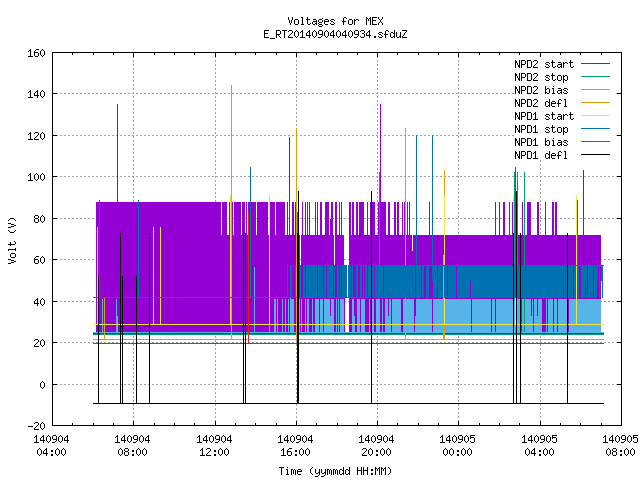
Task: Click the Time (yymmdd HH:MM) x-axis label
Action: click(x=335, y=471)
